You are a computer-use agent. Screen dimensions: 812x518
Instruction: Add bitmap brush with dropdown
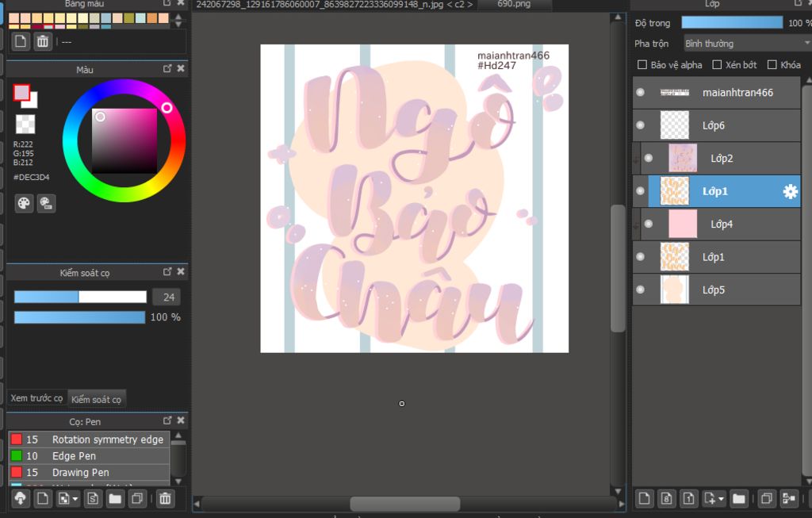[68, 498]
